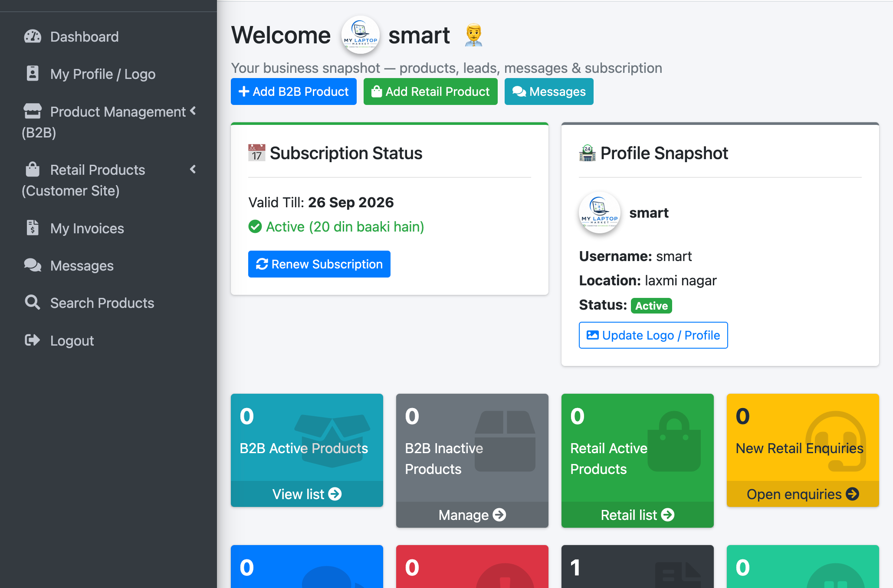The width and height of the screenshot is (893, 588).
Task: Click the Profile Snapshot heading
Action: [x=664, y=153]
